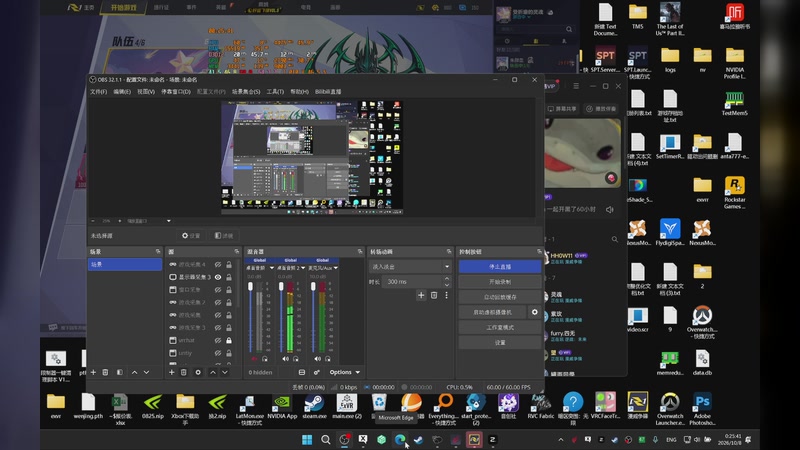Click 启动虚拟摄像机 virtual camera button
Viewport: 800px width, 450px height.
coord(492,312)
